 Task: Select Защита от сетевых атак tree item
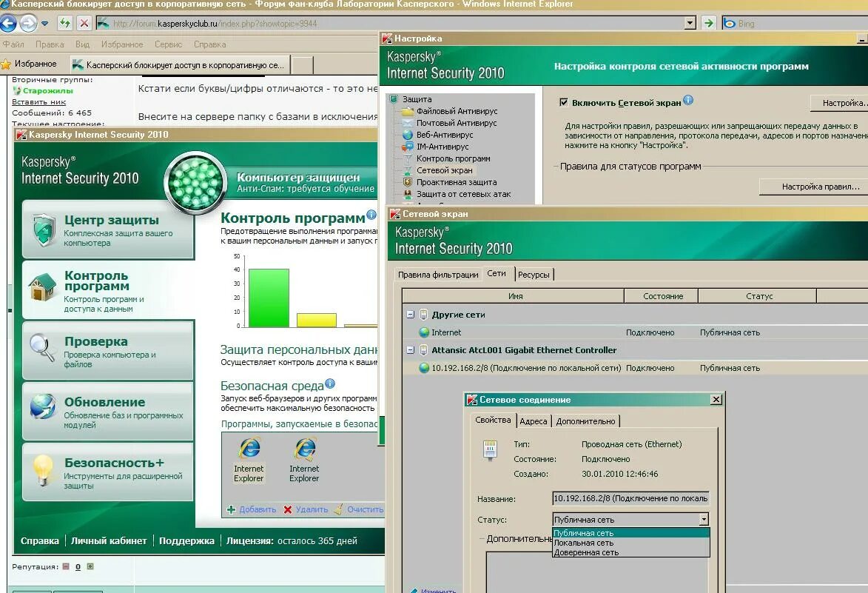[464, 195]
